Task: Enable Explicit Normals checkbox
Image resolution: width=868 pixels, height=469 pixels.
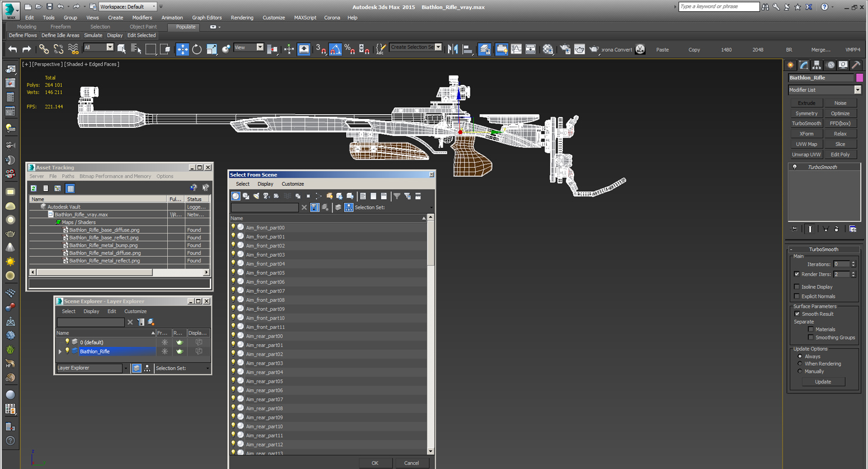Action: click(x=796, y=296)
